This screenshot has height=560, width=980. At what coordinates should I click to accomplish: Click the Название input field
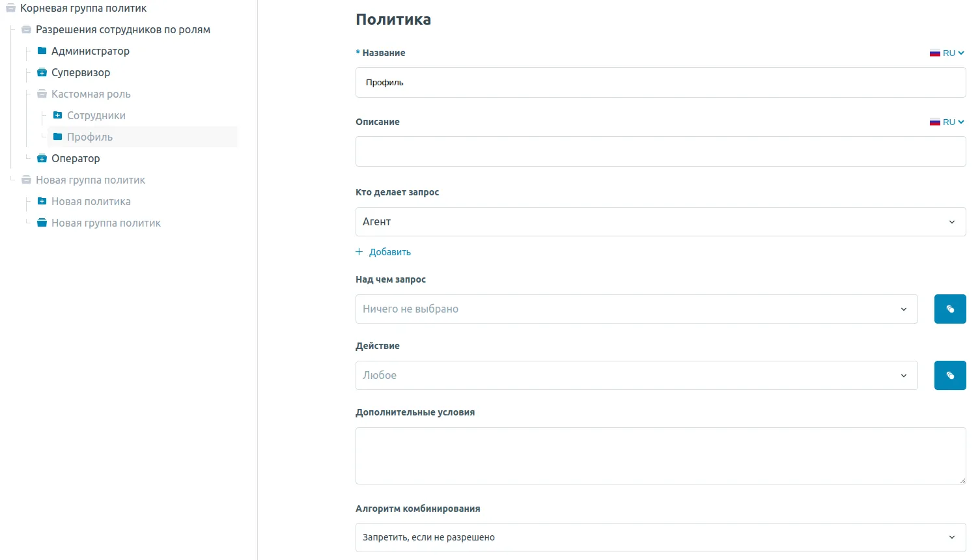(660, 83)
